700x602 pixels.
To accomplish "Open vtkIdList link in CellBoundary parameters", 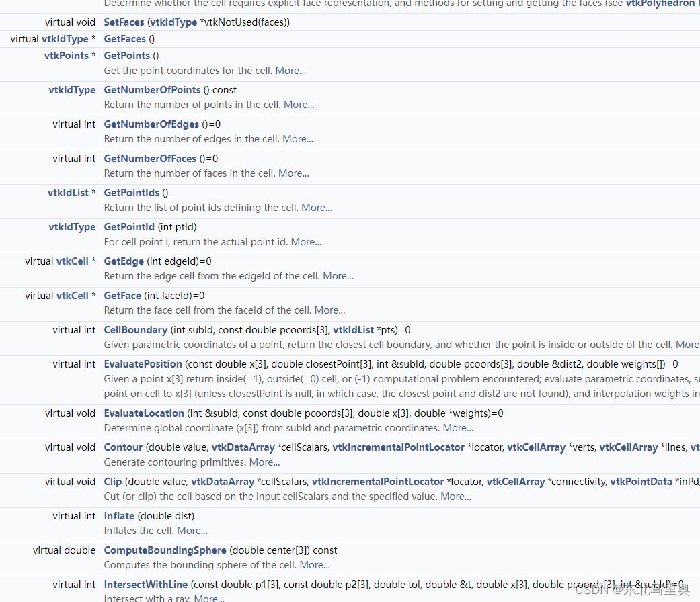I will pyautogui.click(x=354, y=331).
